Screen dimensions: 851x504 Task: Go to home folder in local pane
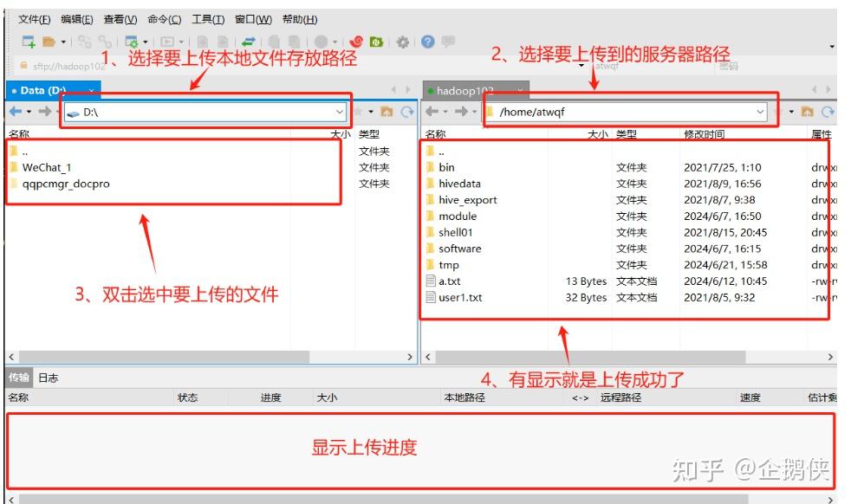387,111
